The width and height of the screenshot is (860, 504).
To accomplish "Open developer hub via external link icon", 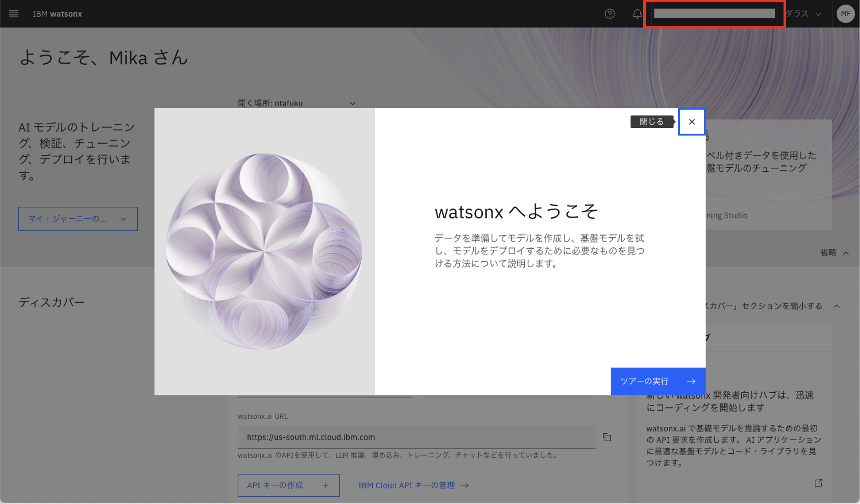I will pyautogui.click(x=818, y=483).
